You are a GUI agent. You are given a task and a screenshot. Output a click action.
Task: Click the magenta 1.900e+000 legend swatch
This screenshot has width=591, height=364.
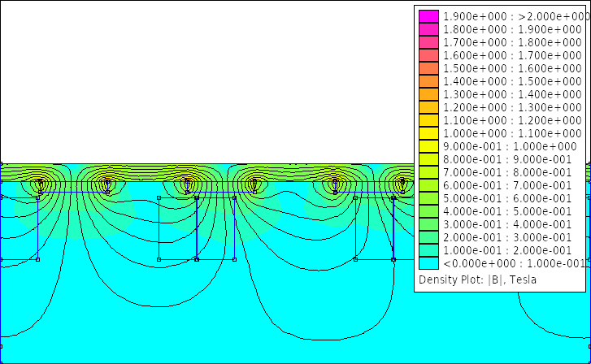(428, 16)
